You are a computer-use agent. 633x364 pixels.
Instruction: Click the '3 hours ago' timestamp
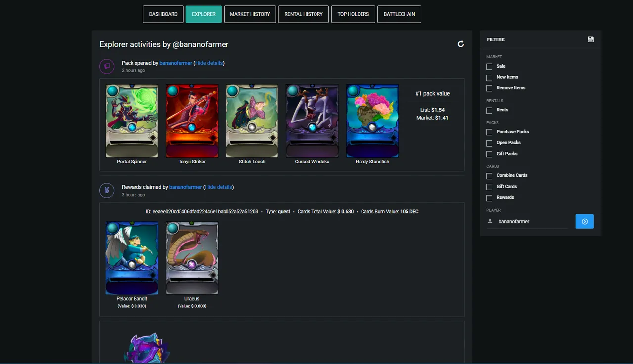[x=134, y=195]
